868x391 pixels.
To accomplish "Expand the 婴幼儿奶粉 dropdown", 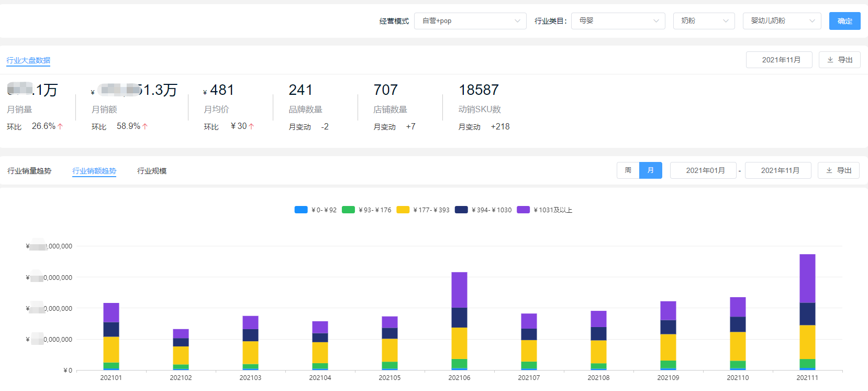I will pos(782,21).
